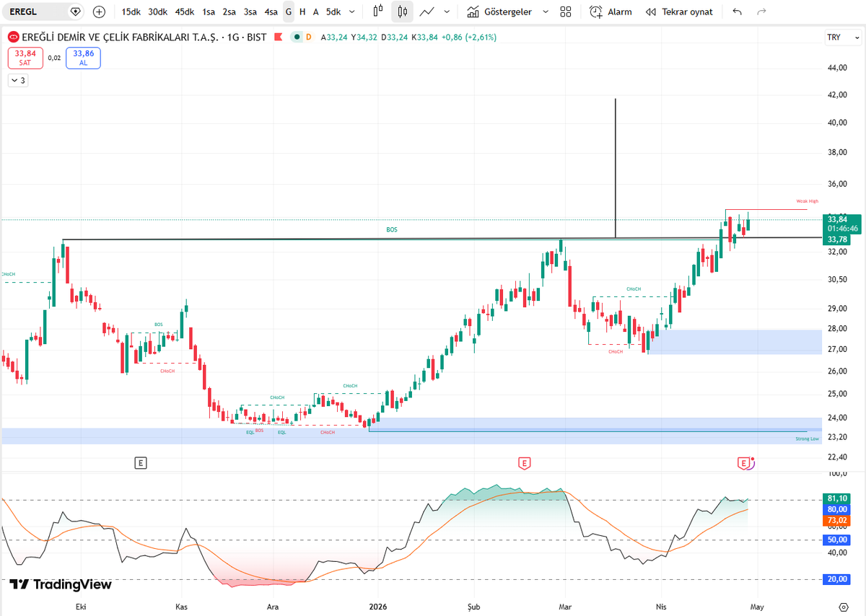Screen dimensions: 866x616
Task: Expand the timeframe dropdown arrow
Action: (x=351, y=12)
